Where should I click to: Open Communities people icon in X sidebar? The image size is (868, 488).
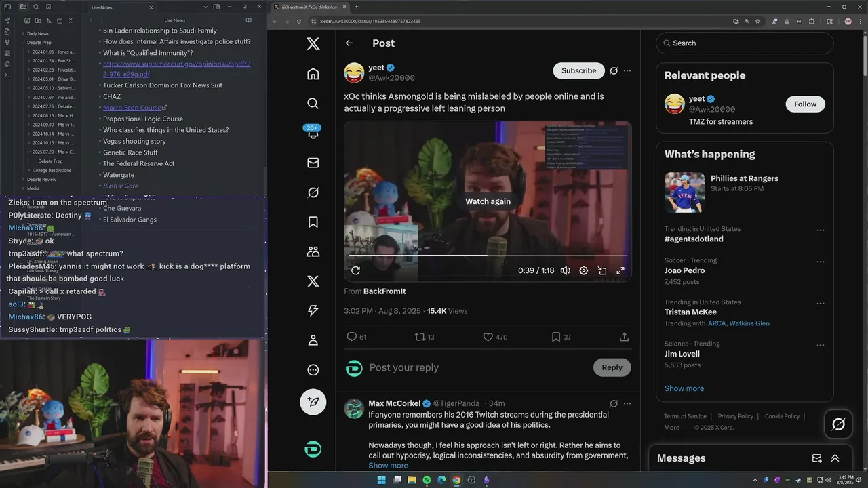click(313, 251)
